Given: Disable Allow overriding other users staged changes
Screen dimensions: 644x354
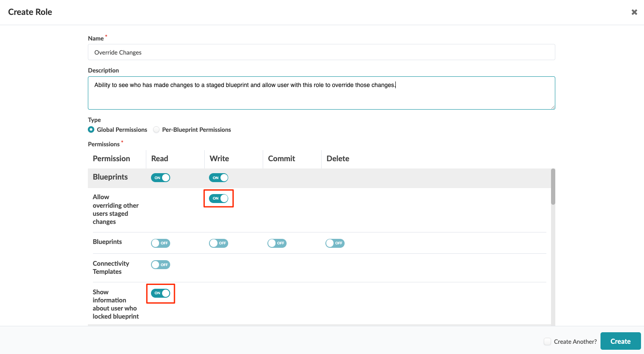Looking at the screenshot, I should (x=218, y=198).
